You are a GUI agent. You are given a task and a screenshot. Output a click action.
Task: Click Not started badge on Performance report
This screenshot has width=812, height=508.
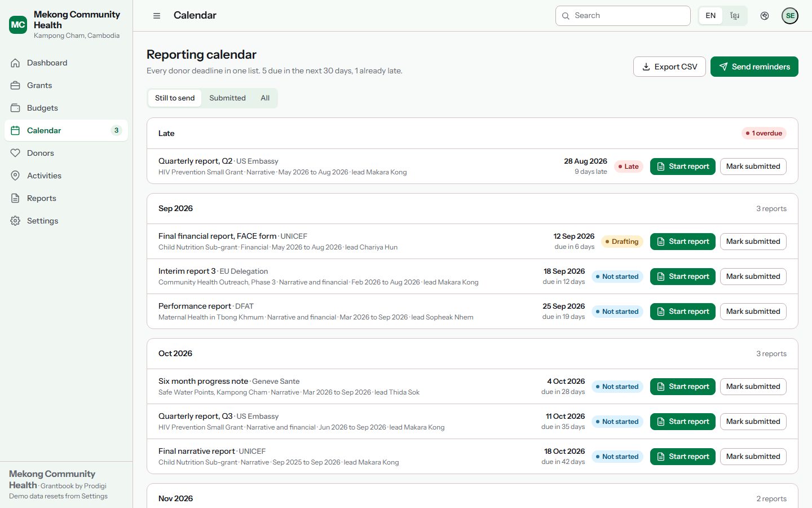click(617, 312)
